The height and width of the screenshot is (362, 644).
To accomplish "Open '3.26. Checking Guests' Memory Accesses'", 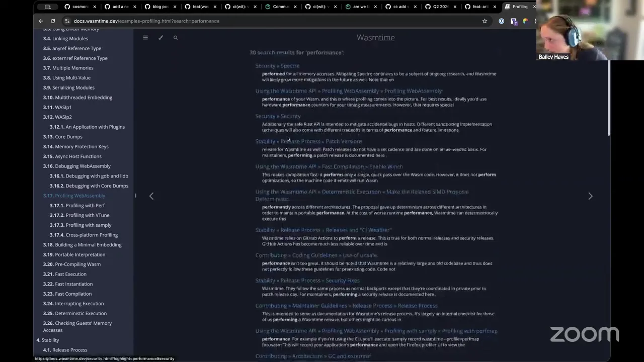I will 77,327.
